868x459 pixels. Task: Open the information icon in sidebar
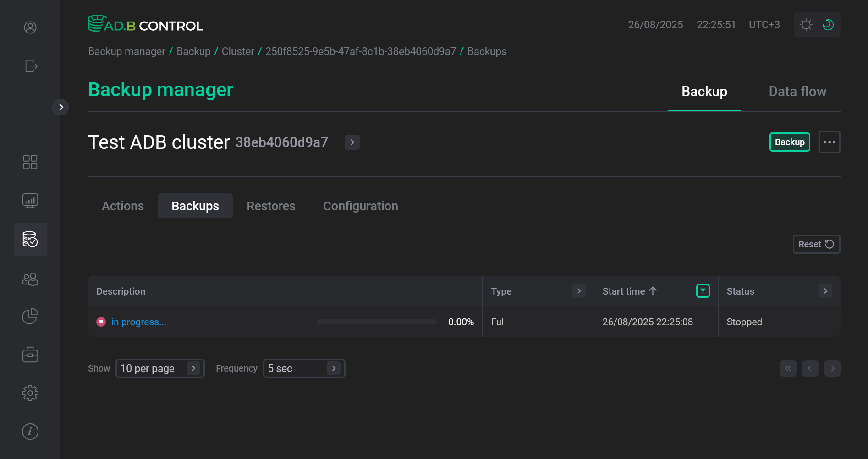click(30, 431)
